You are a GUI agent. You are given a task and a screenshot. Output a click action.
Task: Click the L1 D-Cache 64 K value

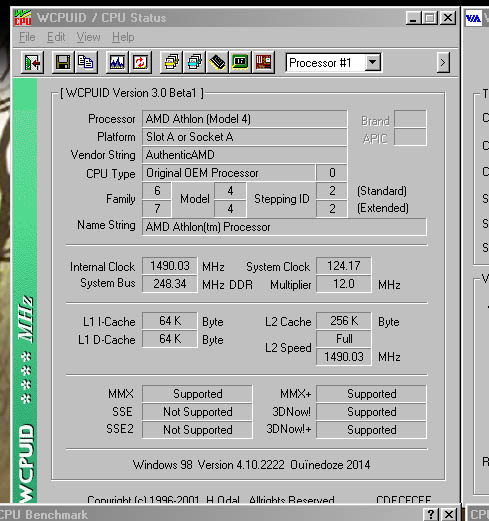pyautogui.click(x=170, y=339)
